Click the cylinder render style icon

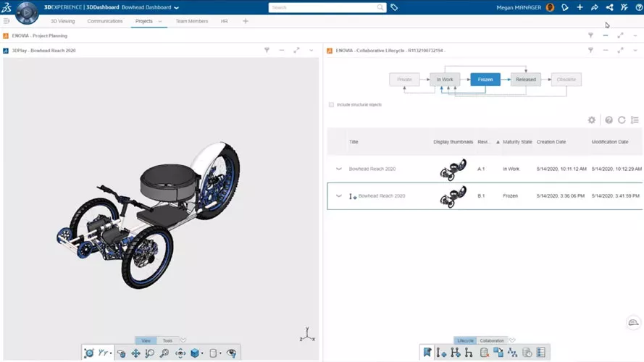coord(213,353)
